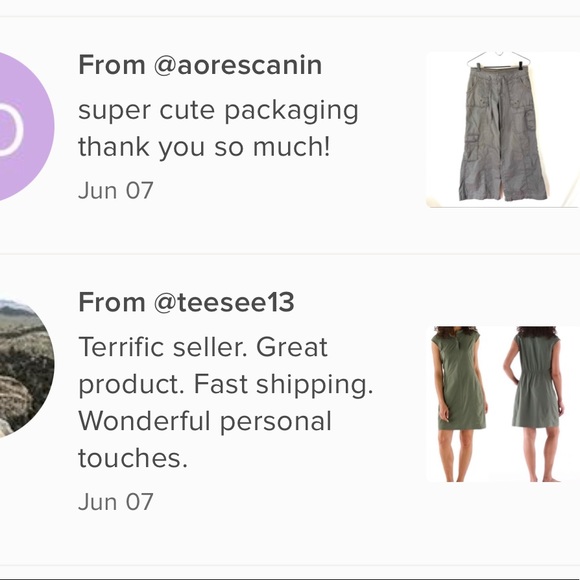Click the 'Terrific seller. Great' comment line
The width and height of the screenshot is (580, 580).
point(203,347)
